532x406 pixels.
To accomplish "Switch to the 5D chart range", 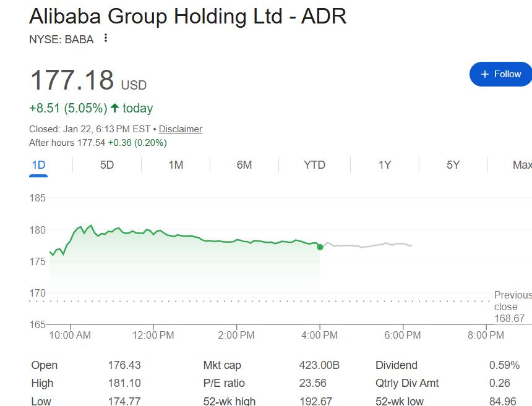I will (107, 165).
